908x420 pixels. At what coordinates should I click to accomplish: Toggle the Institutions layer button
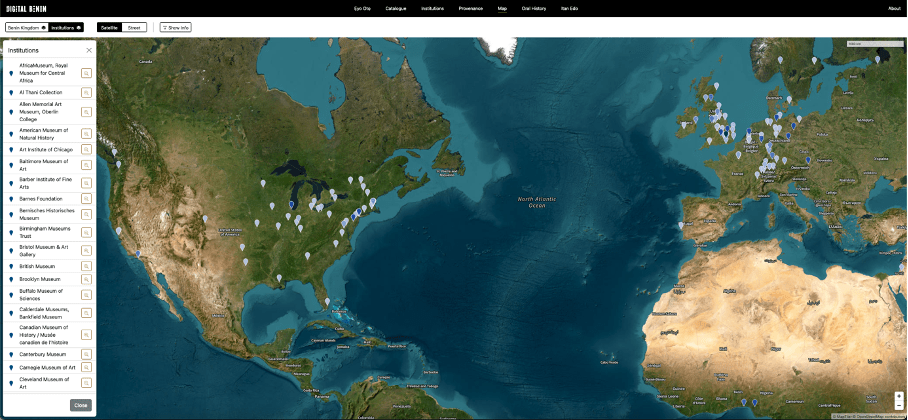pos(66,27)
